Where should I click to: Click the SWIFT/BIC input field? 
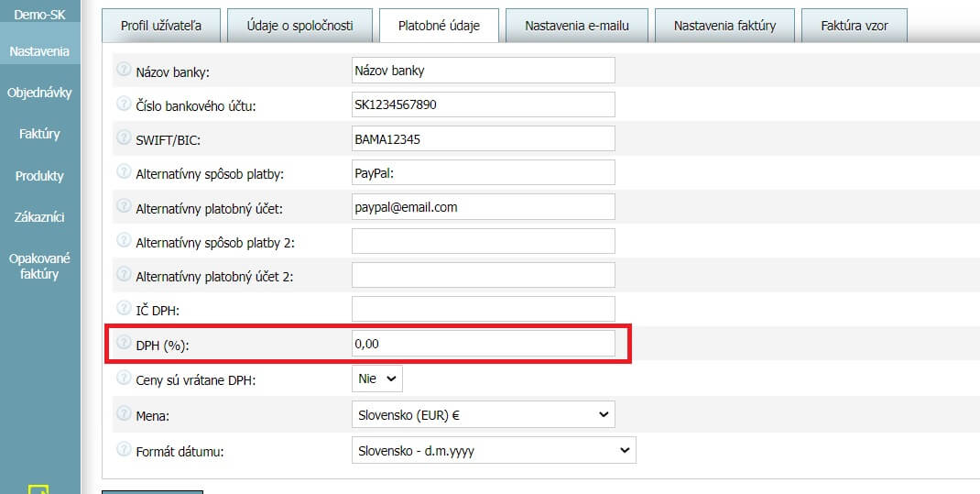pos(483,138)
